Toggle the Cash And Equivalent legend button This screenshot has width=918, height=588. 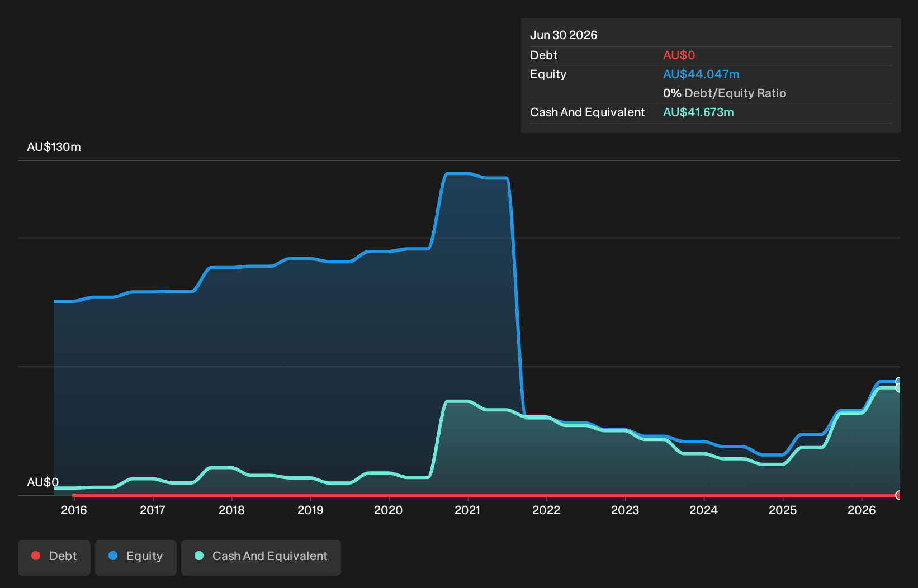click(261, 557)
